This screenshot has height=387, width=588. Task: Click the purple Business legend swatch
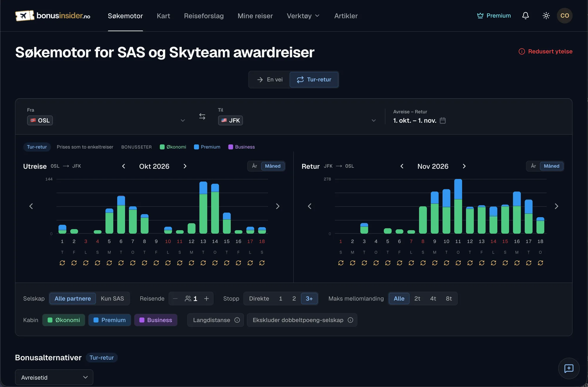coord(230,147)
